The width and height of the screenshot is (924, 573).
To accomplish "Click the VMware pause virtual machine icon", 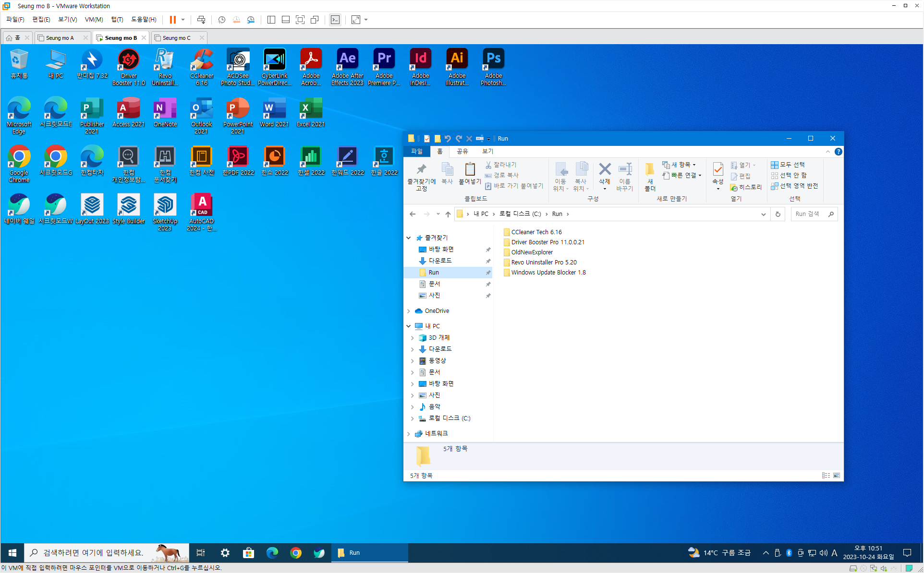I will [172, 20].
